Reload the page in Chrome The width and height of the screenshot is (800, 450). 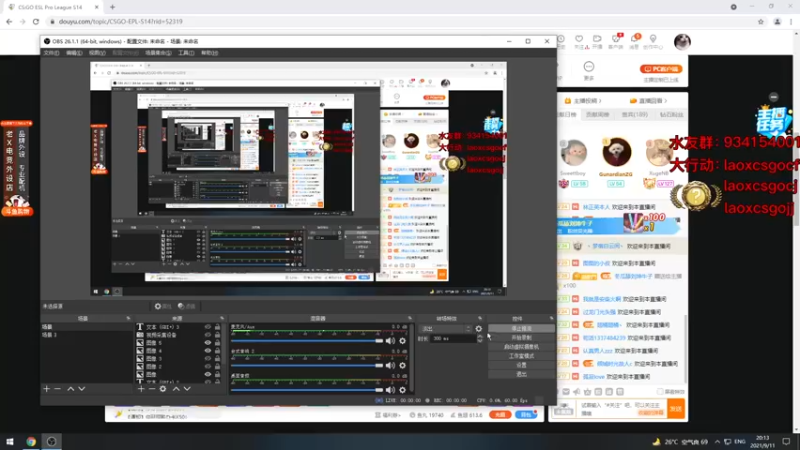point(36,21)
